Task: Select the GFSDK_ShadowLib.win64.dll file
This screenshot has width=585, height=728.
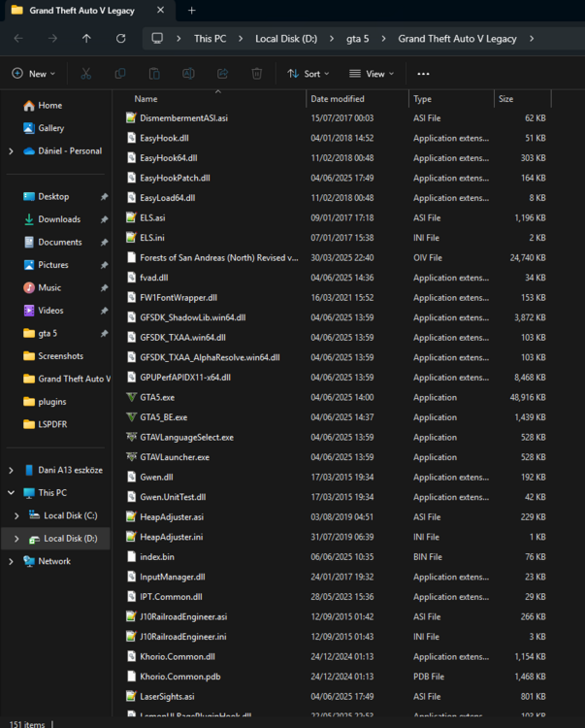Action: pyautogui.click(x=192, y=317)
